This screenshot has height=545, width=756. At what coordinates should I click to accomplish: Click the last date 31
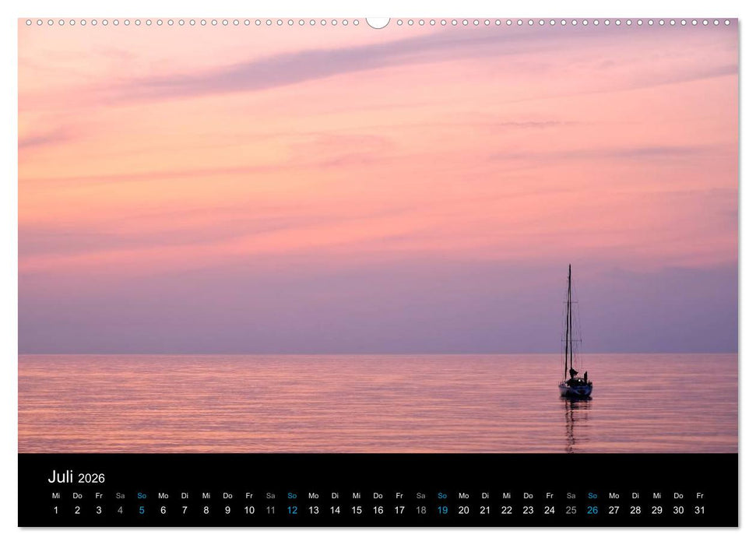pyautogui.click(x=699, y=510)
